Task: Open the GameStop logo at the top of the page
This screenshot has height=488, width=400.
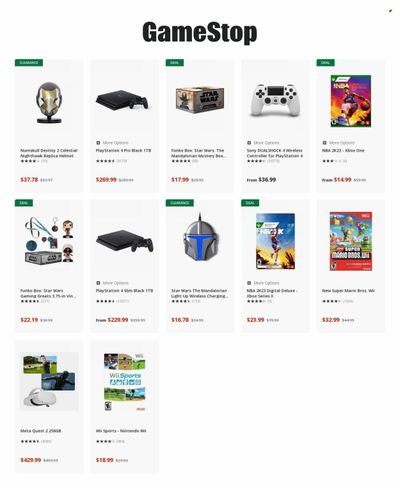Action: pos(200,32)
